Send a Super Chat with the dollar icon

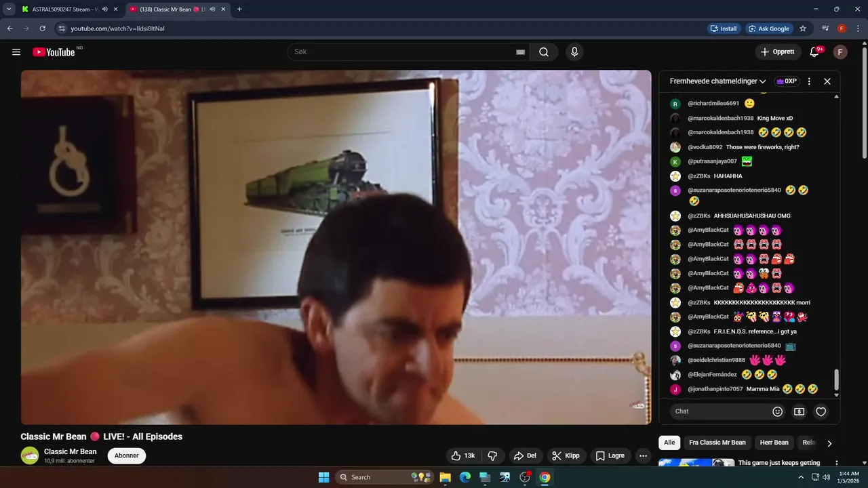pos(800,411)
